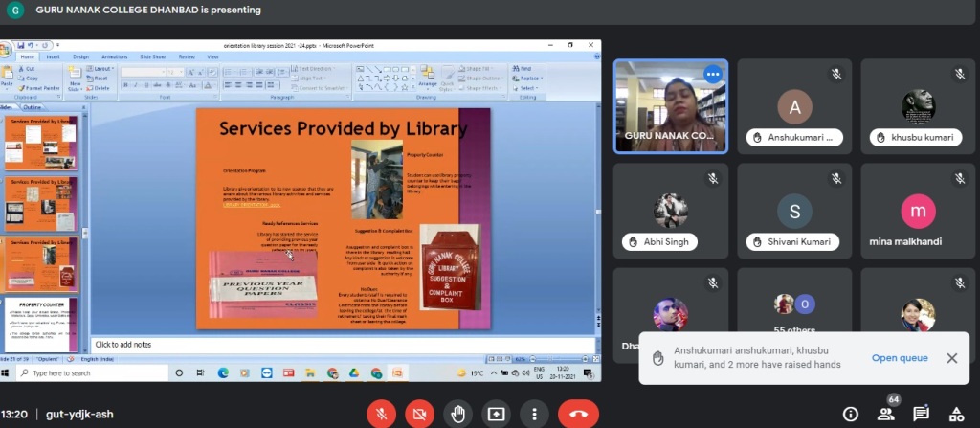Turn on camera in Meet controls

coord(419,415)
